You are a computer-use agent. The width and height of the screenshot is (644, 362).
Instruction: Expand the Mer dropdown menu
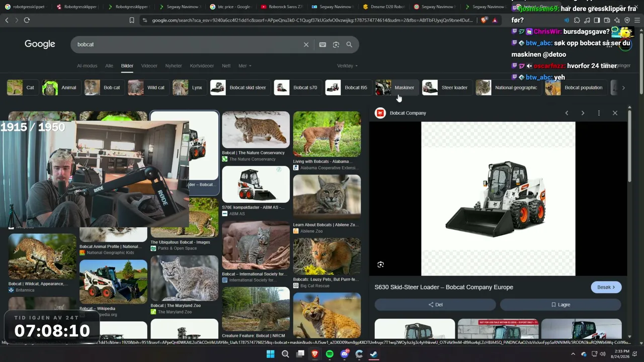245,66
